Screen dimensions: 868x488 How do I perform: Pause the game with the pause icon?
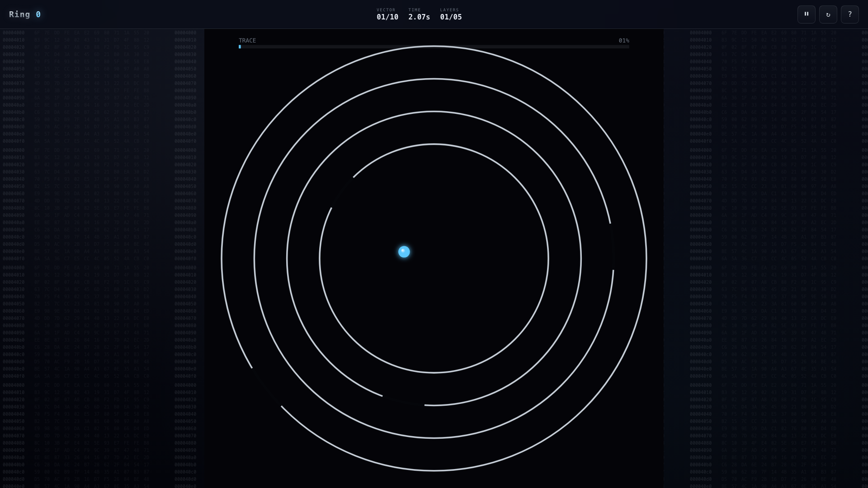click(x=806, y=14)
